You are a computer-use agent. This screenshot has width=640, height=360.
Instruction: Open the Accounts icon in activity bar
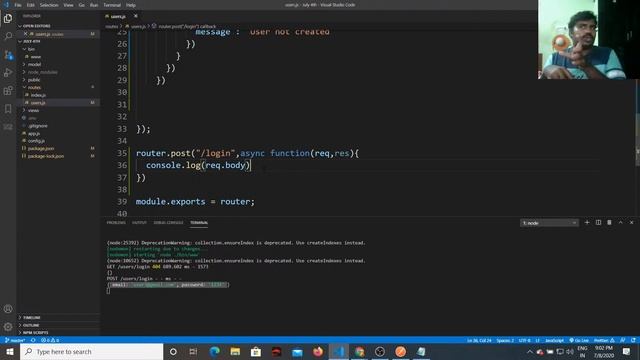(8, 309)
